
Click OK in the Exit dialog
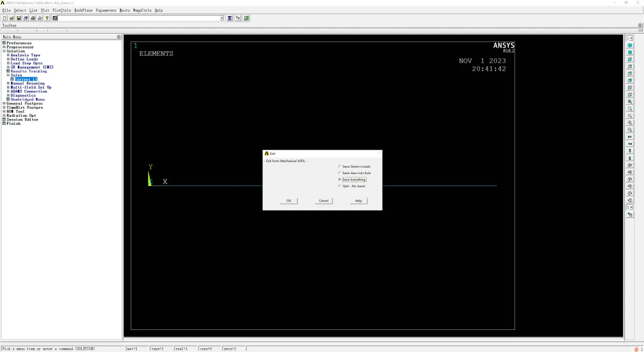pyautogui.click(x=289, y=201)
